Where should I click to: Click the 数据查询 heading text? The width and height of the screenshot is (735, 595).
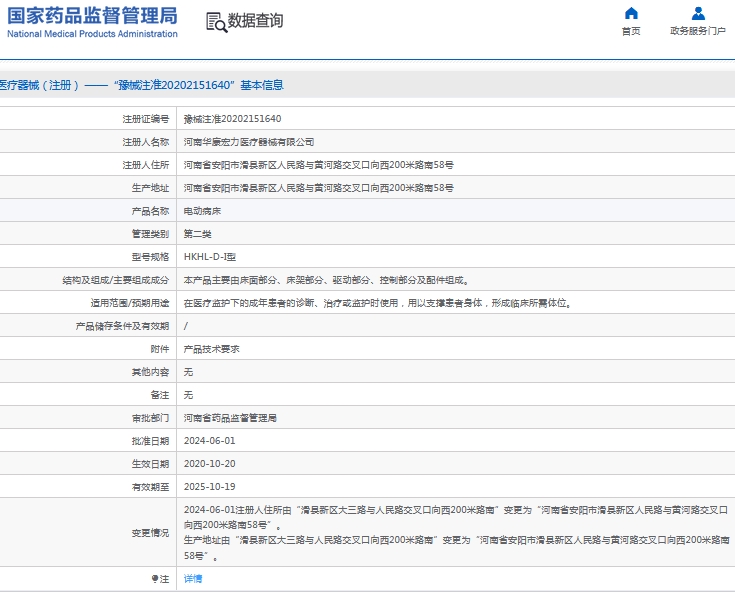pyautogui.click(x=255, y=21)
